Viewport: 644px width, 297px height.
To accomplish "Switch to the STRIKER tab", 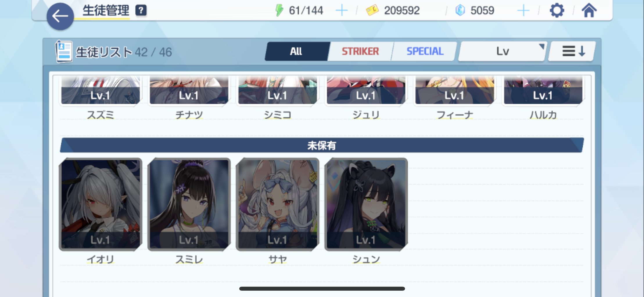I will coord(360,51).
